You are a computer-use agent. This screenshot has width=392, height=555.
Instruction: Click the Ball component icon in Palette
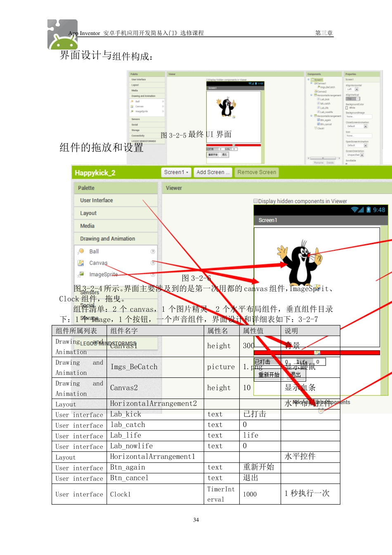81,251
